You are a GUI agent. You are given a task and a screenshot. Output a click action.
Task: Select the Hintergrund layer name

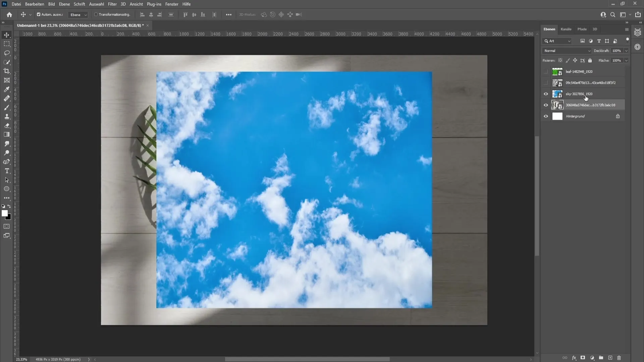[x=575, y=116]
